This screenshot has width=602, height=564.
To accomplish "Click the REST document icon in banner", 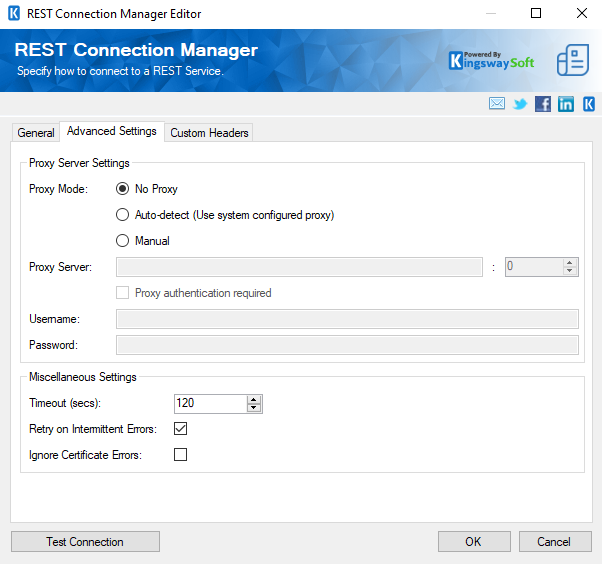I will [573, 60].
